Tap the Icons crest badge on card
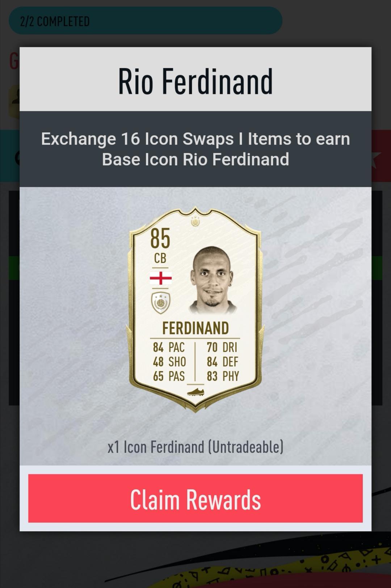The image size is (391, 588). [160, 303]
